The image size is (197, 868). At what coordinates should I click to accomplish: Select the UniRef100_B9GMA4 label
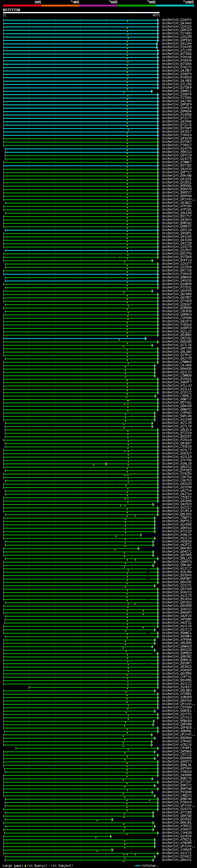[x=177, y=738]
